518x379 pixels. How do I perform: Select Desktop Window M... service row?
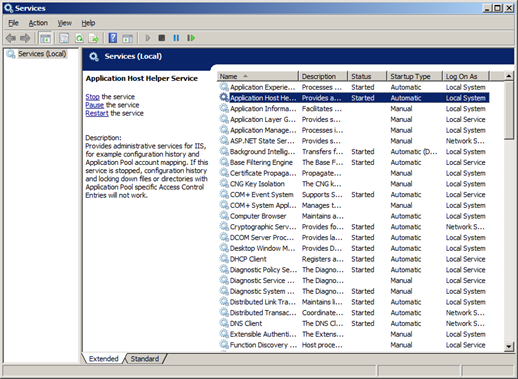tap(354, 248)
